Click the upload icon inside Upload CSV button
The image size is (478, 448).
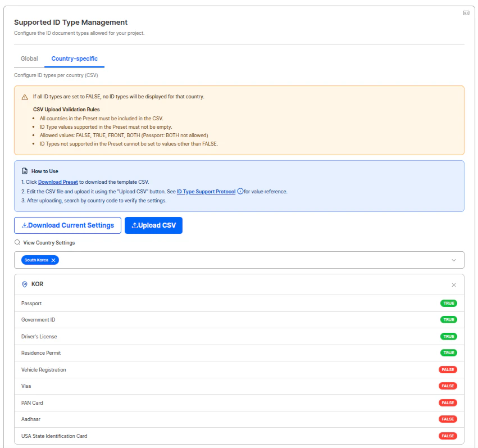(x=138, y=225)
